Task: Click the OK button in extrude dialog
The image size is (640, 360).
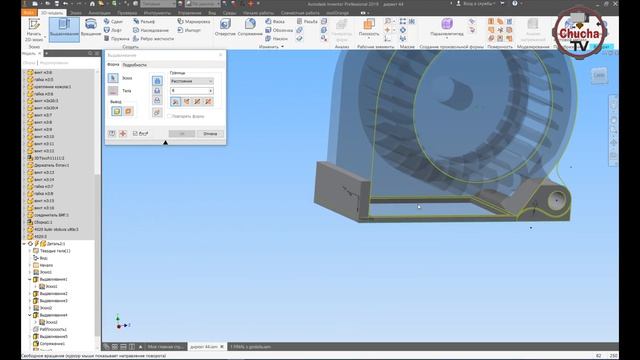Action: pyautogui.click(x=182, y=134)
